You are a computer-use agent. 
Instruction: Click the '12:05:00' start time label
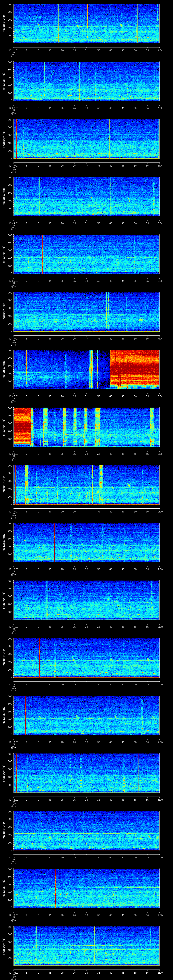(x=13, y=281)
